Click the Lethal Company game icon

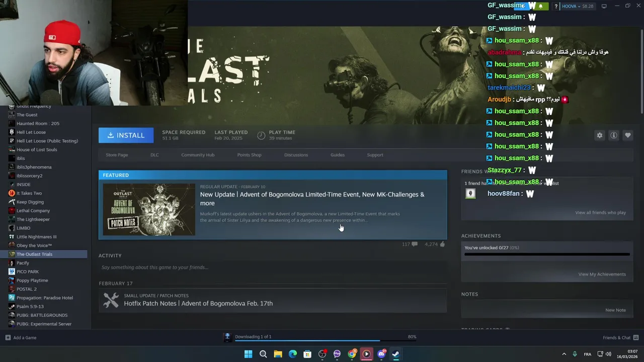tap(12, 211)
